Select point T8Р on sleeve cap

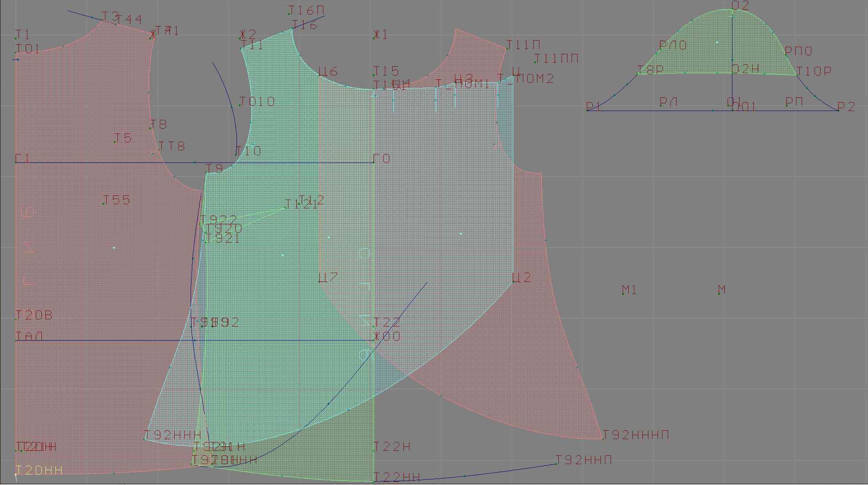(638, 74)
